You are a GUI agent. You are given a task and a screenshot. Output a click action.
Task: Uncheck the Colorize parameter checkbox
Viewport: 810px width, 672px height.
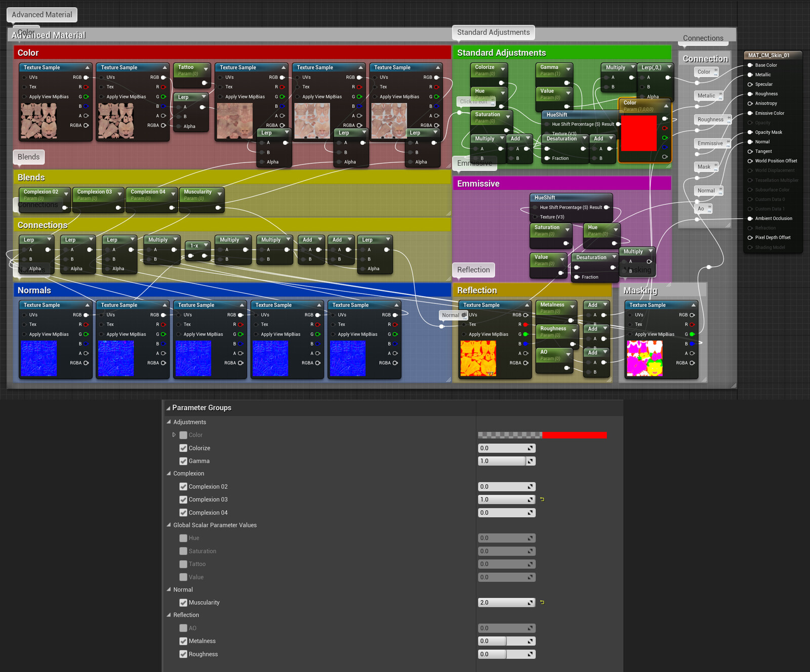183,448
